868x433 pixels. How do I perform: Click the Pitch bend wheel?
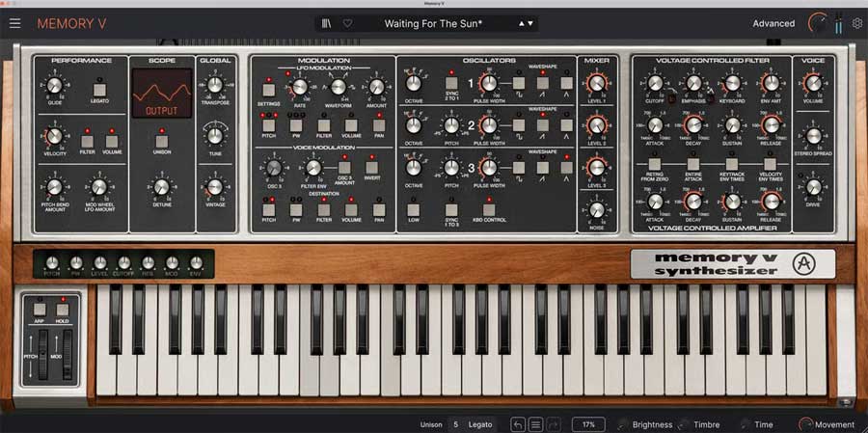(x=43, y=355)
